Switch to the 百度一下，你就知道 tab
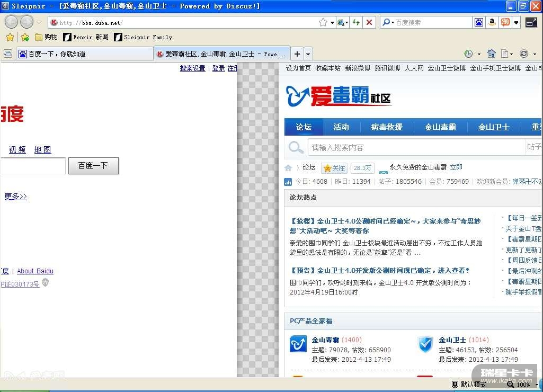This screenshot has width=543, height=392. [85, 54]
